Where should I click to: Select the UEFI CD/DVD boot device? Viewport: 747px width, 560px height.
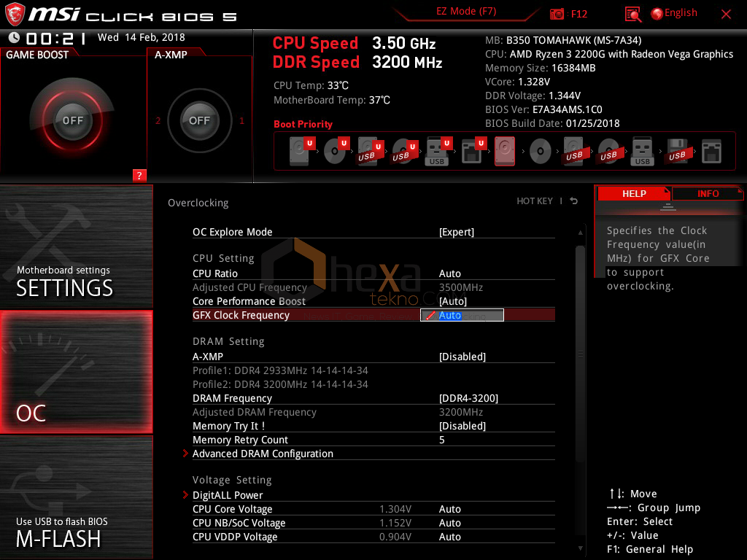point(336,152)
